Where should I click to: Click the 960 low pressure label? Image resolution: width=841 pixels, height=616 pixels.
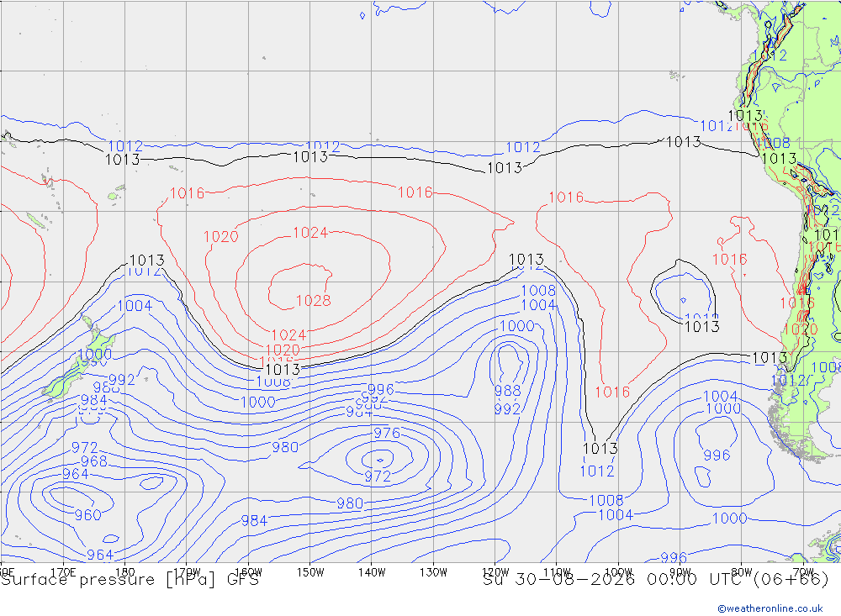(x=88, y=515)
